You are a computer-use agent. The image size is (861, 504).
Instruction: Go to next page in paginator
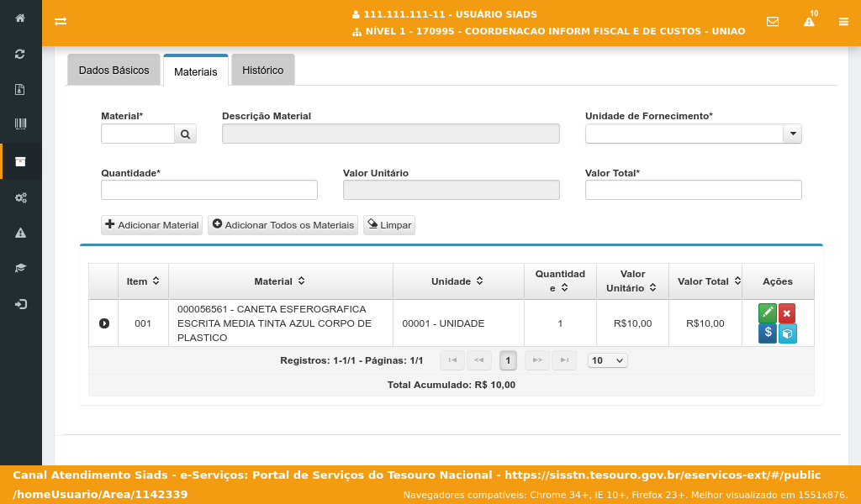(x=537, y=360)
